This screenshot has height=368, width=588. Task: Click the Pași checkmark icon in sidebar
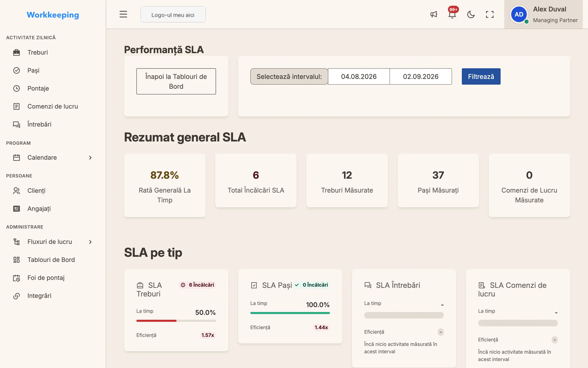[17, 70]
